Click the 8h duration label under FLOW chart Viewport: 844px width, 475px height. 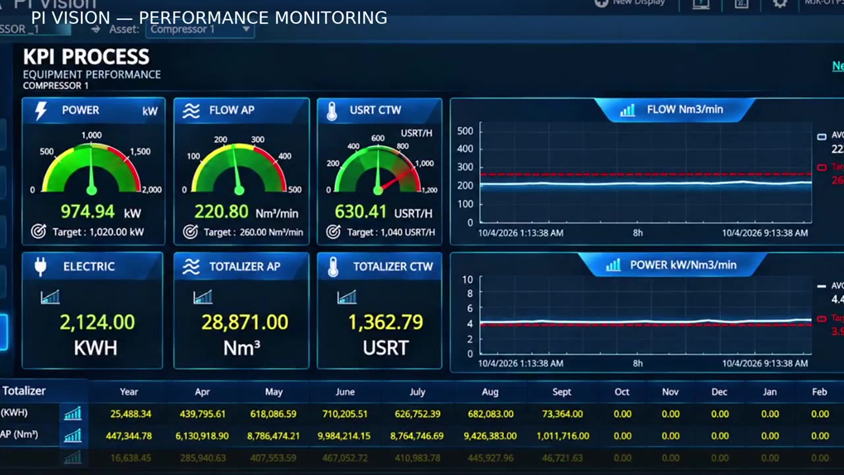638,233
